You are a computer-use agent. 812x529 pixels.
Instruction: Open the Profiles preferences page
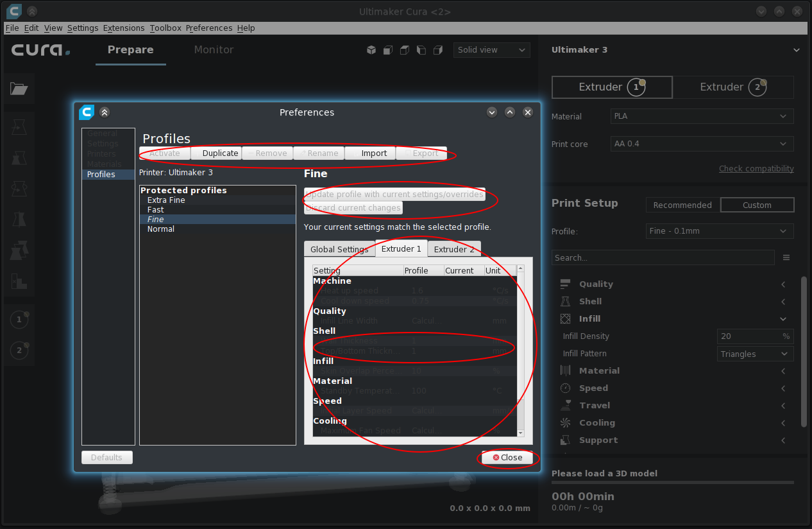[x=108, y=174]
